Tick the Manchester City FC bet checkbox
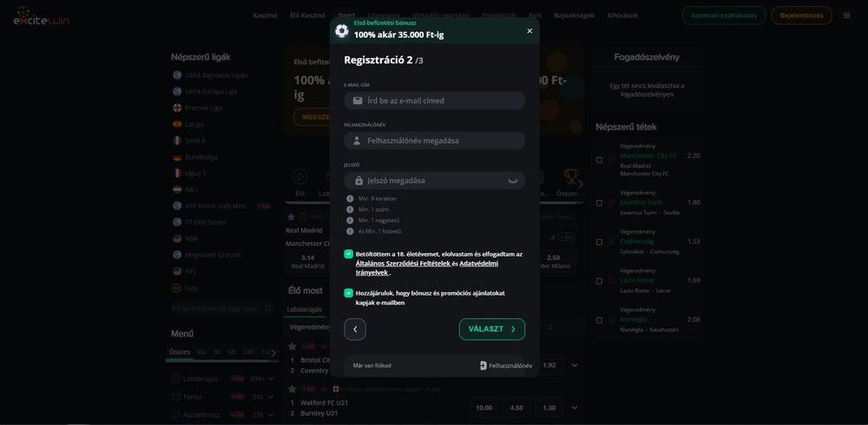The image size is (868, 425). coord(599,160)
